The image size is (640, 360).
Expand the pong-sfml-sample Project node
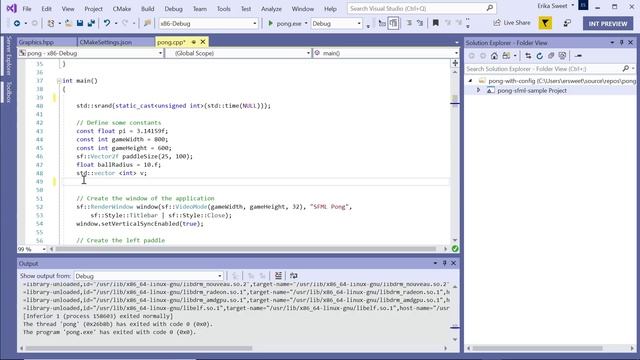[478, 90]
